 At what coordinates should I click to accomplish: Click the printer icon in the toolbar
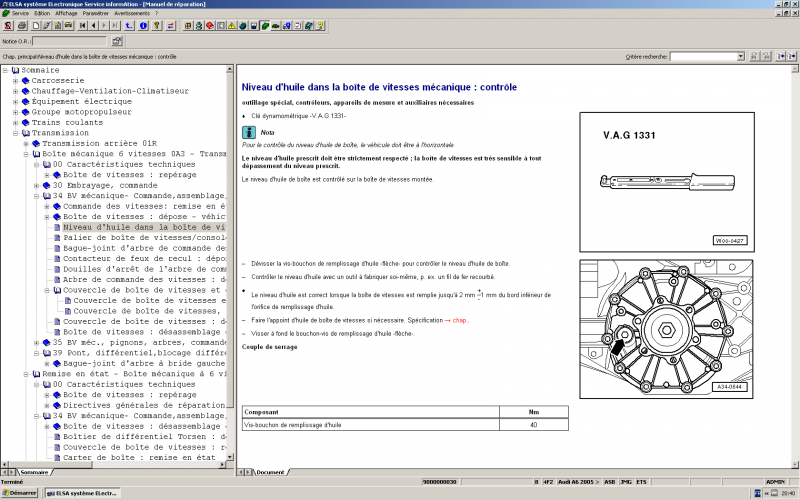[x=21, y=25]
